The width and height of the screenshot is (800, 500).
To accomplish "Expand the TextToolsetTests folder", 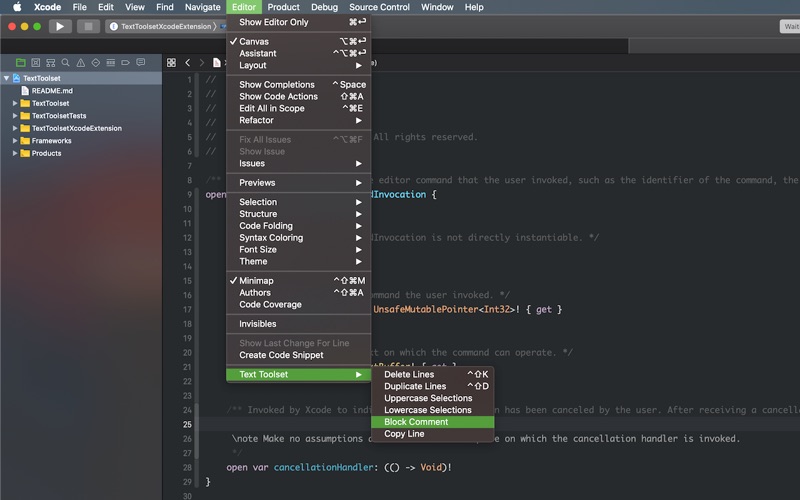I will pos(15,116).
